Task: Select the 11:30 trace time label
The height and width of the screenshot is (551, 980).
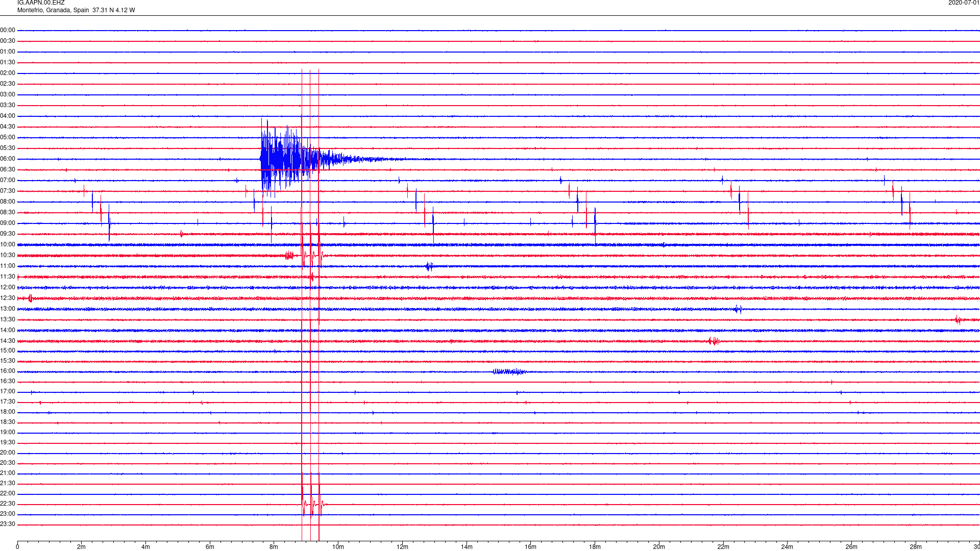Action: coord(8,277)
